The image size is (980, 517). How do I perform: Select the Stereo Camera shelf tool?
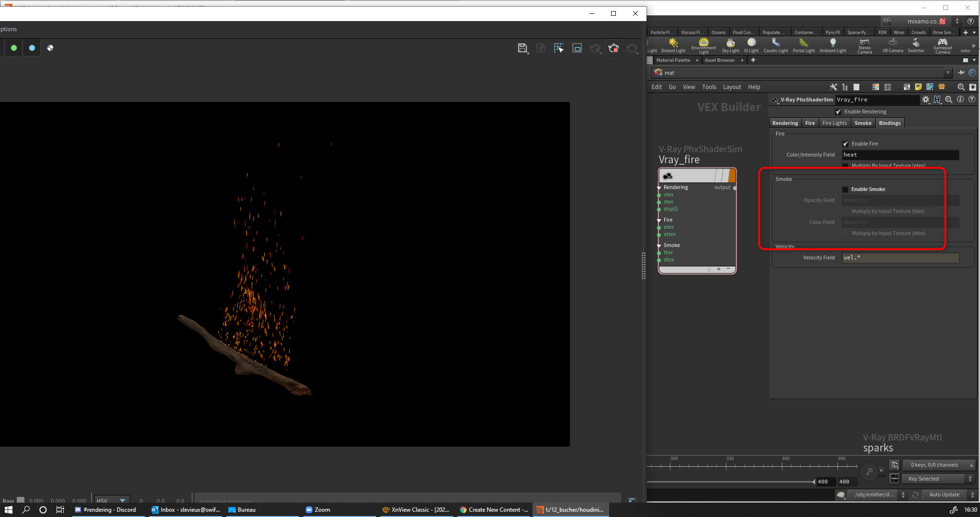click(864, 46)
